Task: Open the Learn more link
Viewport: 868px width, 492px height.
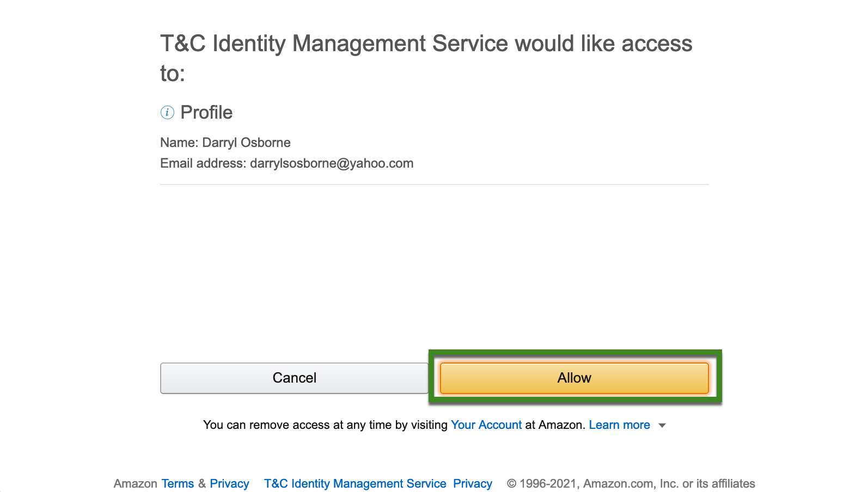Action: tap(619, 425)
